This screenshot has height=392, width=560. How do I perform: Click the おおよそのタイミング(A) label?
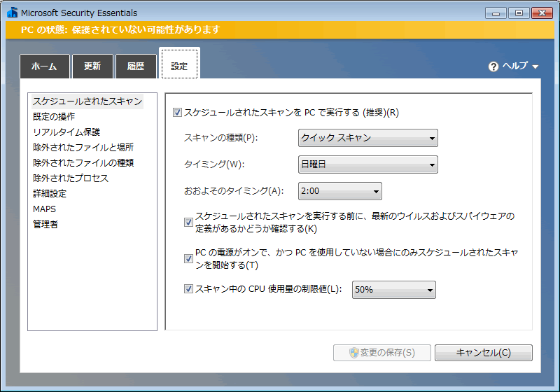[234, 191]
